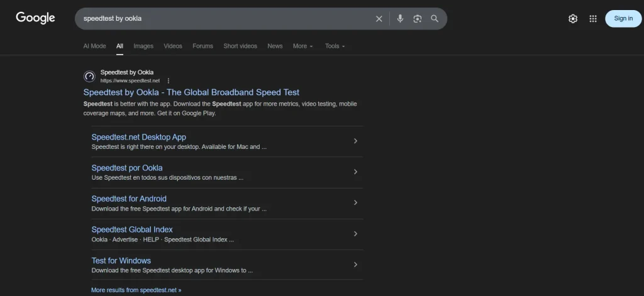
Task: Open three-dot menu beside speedtest.net URL
Action: pyautogui.click(x=168, y=81)
